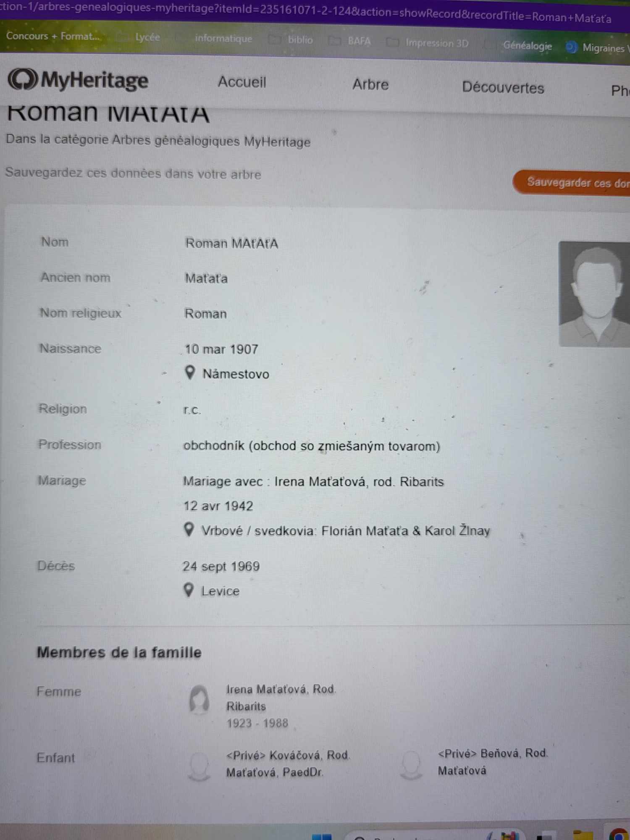This screenshot has width=630, height=840.
Task: Open Irena Maťaťová's avatar icon
Action: [199, 700]
